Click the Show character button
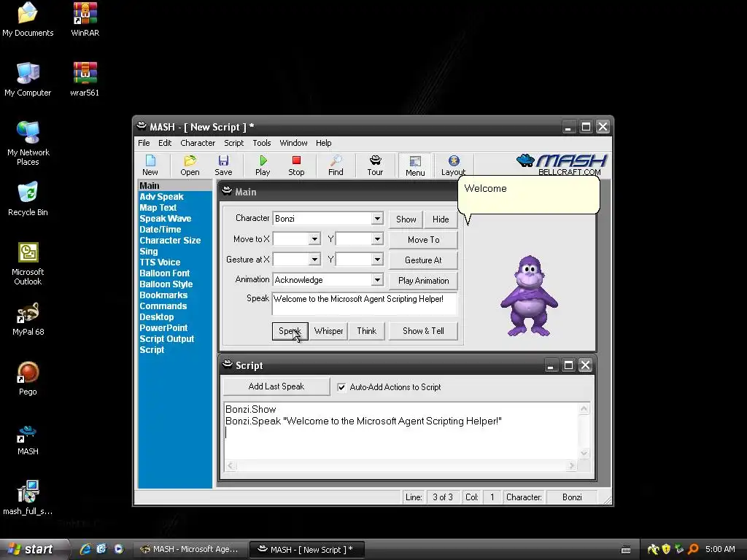Screen dimensions: 747x560 [x=406, y=219]
